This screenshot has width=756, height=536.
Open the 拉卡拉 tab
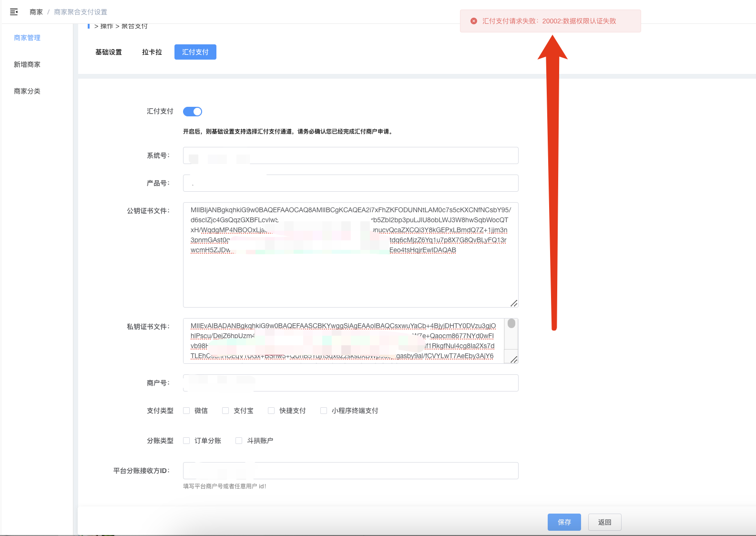[152, 52]
